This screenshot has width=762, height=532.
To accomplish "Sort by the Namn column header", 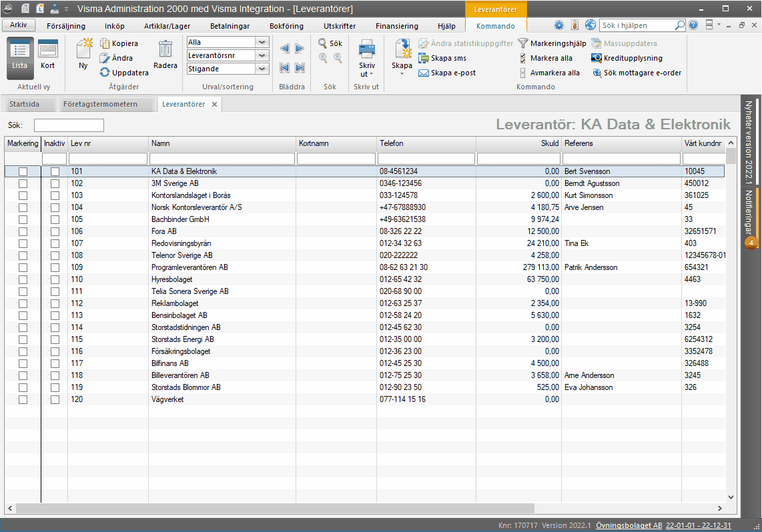I will tap(222, 143).
